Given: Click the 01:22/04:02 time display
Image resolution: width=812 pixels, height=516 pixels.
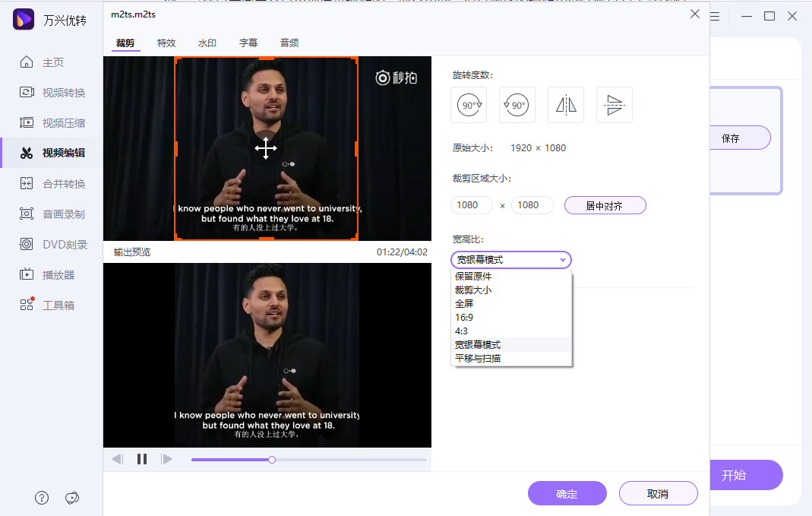Looking at the screenshot, I should (x=402, y=252).
